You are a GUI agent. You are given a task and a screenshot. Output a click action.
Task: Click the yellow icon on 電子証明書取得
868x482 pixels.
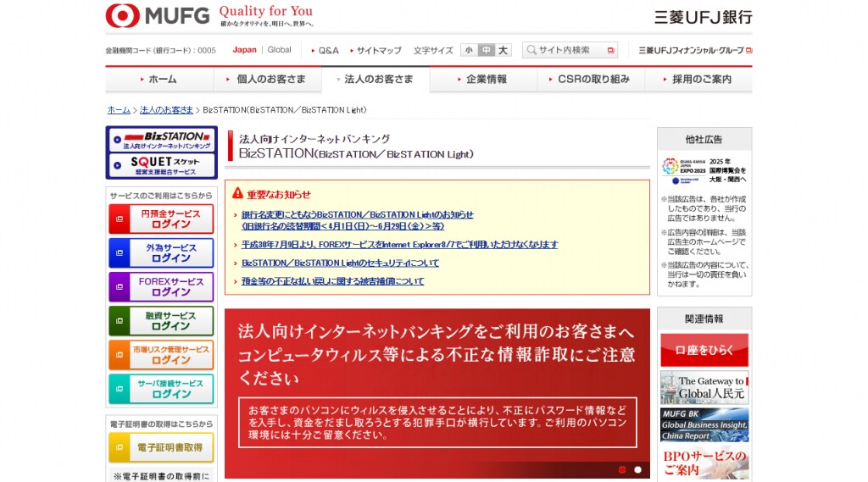(x=119, y=447)
